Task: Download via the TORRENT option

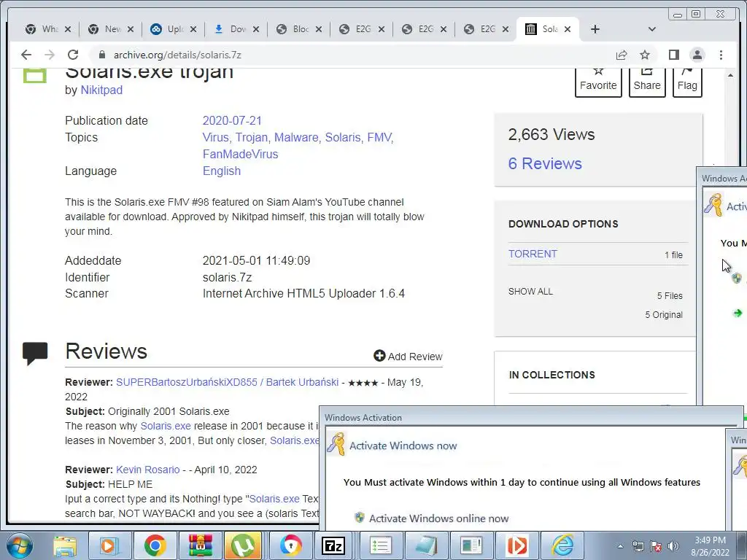Action: pos(533,254)
